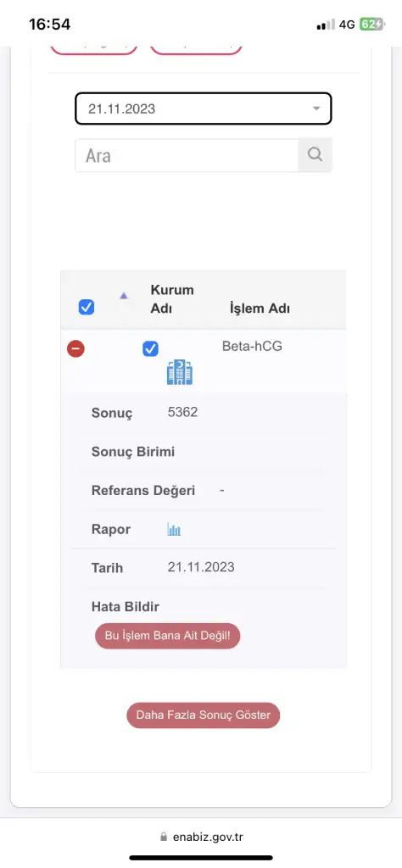The width and height of the screenshot is (402, 868).
Task: Tap the Beta-hCG test name
Action: [x=252, y=347]
